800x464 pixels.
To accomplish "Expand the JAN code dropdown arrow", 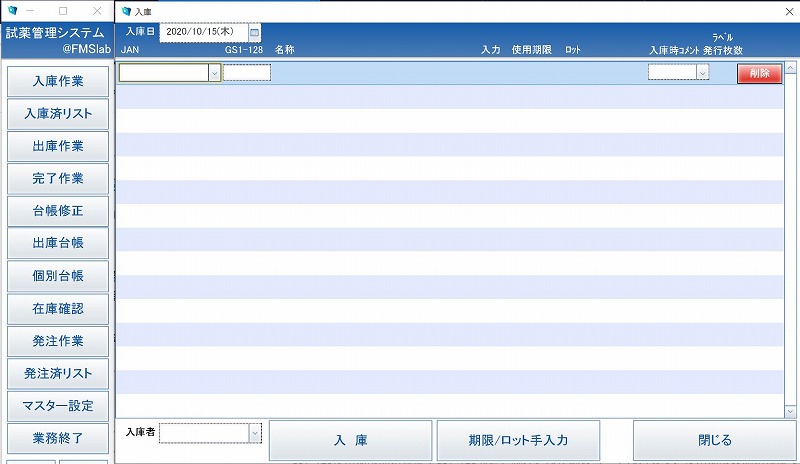I will 214,73.
